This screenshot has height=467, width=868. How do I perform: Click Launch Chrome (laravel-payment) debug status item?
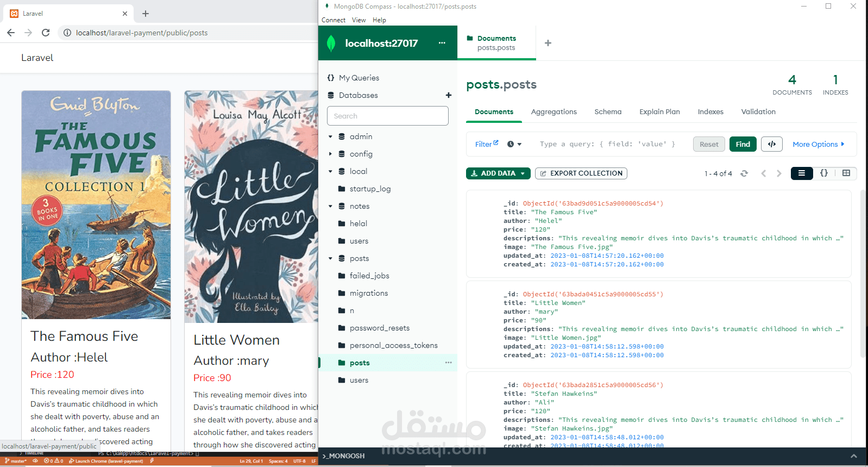pyautogui.click(x=106, y=461)
